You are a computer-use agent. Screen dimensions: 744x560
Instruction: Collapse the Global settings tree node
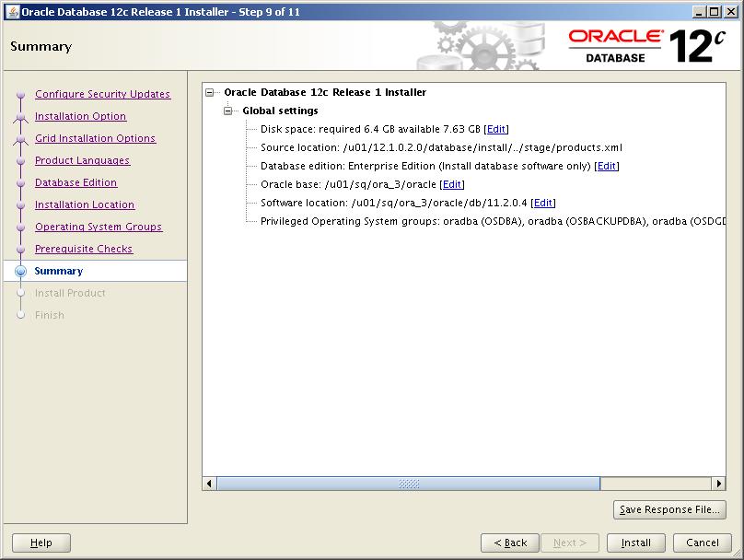pyautogui.click(x=229, y=111)
